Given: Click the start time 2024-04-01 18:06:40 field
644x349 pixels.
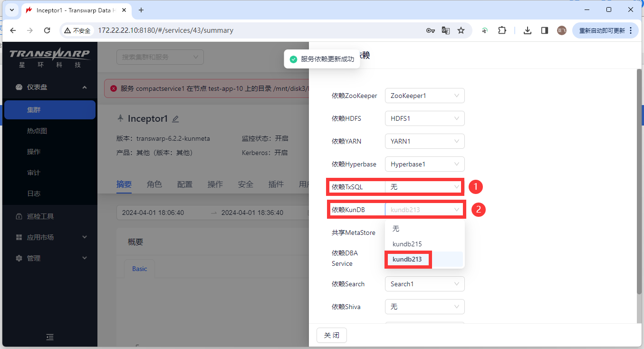Looking at the screenshot, I should (x=153, y=213).
